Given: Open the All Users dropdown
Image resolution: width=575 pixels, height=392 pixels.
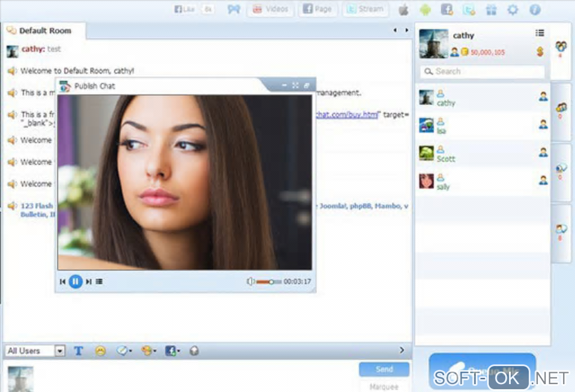Looking at the screenshot, I should 35,351.
